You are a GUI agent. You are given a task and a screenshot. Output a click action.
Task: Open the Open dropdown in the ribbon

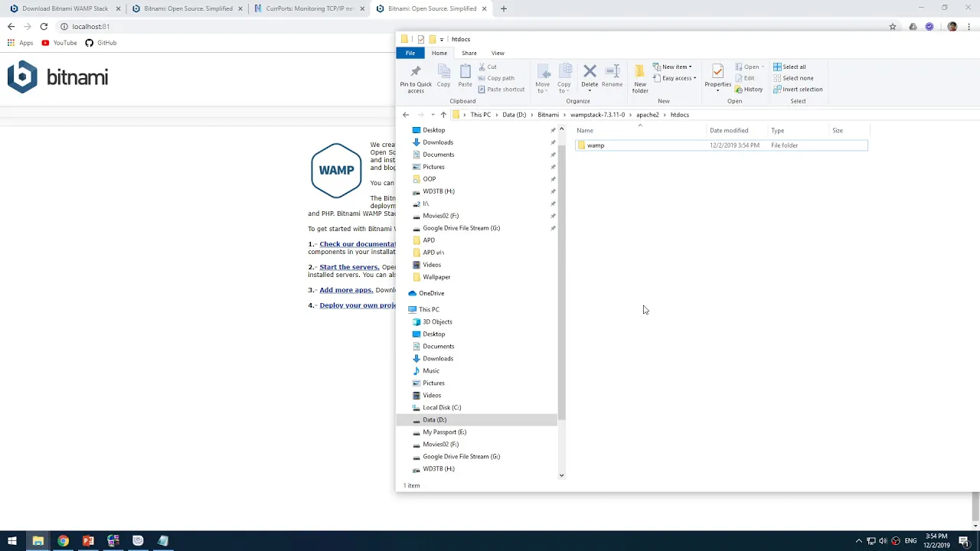click(749, 67)
